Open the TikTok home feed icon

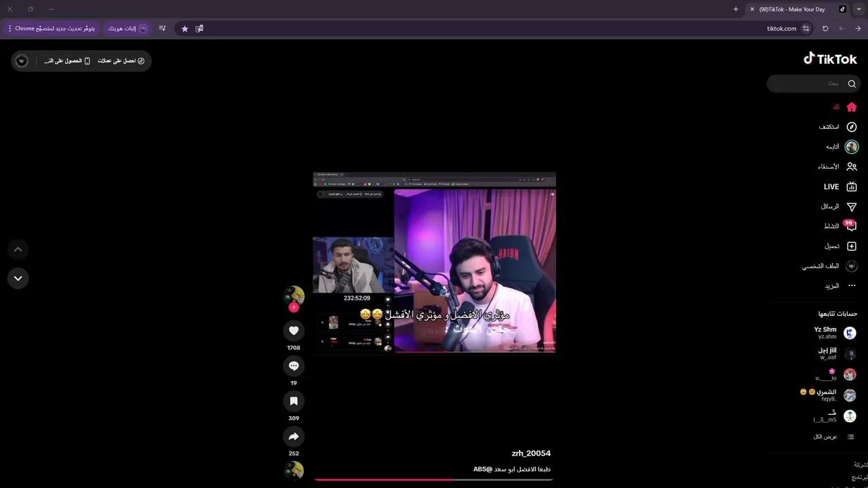852,107
